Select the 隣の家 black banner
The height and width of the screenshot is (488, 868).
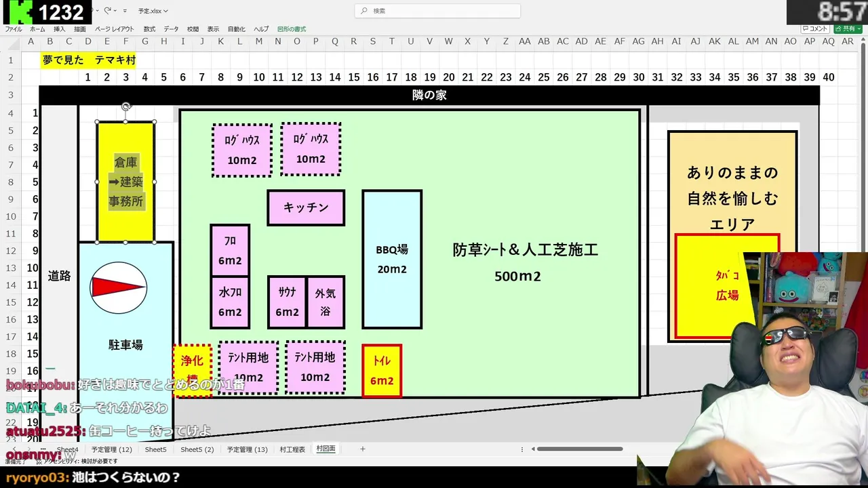click(429, 95)
